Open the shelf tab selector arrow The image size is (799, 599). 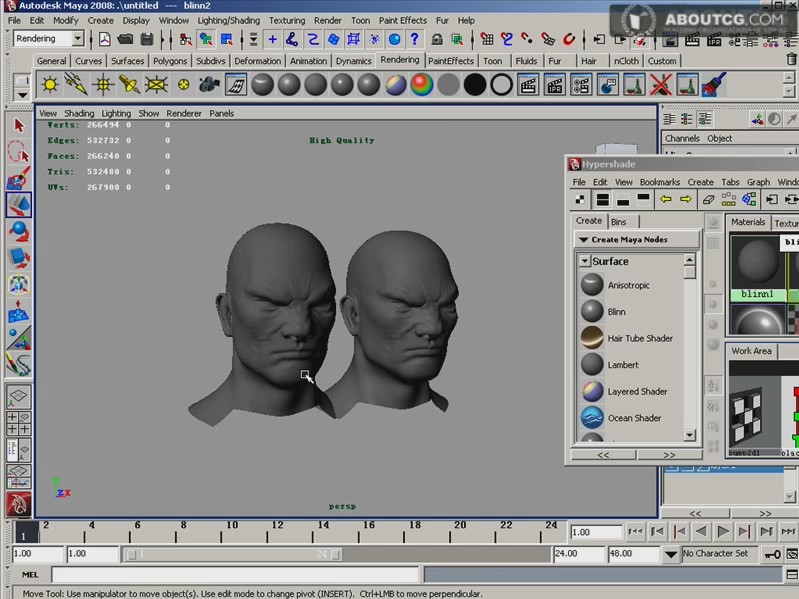[x=22, y=95]
